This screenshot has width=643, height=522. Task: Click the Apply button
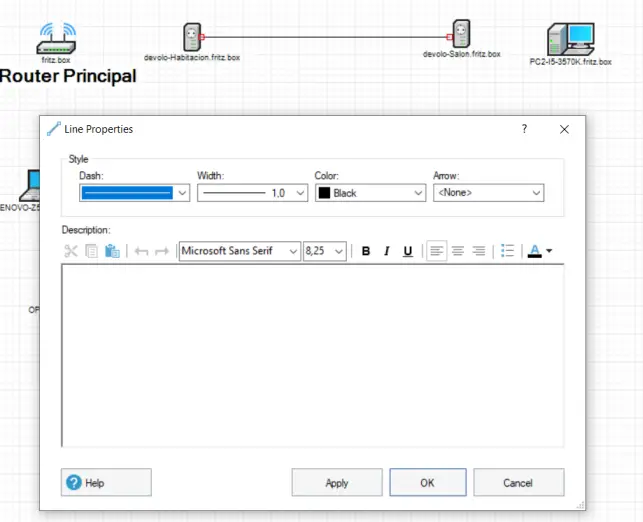point(337,482)
